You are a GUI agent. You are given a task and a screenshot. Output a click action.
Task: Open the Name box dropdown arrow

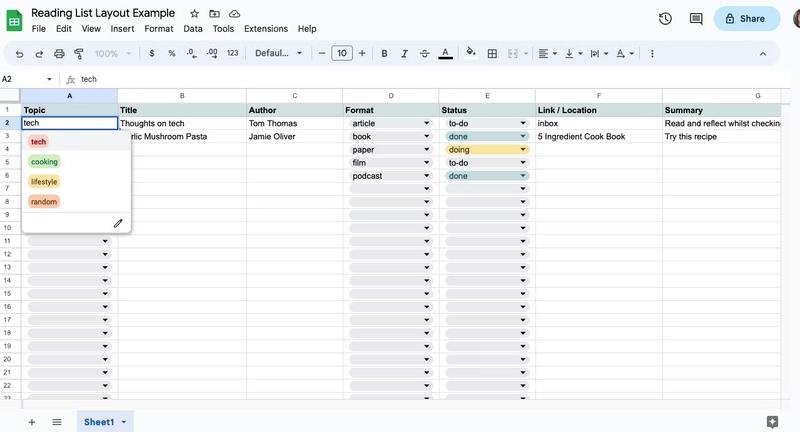click(x=49, y=79)
